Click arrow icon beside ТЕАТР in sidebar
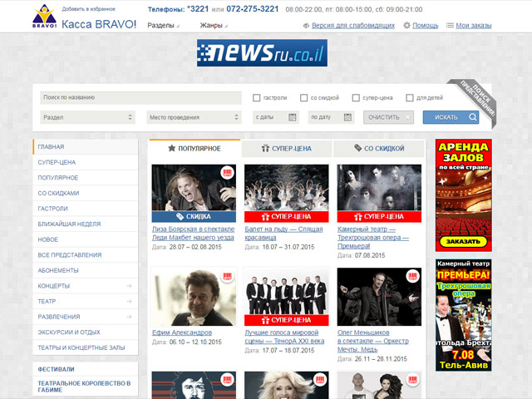 [130, 301]
